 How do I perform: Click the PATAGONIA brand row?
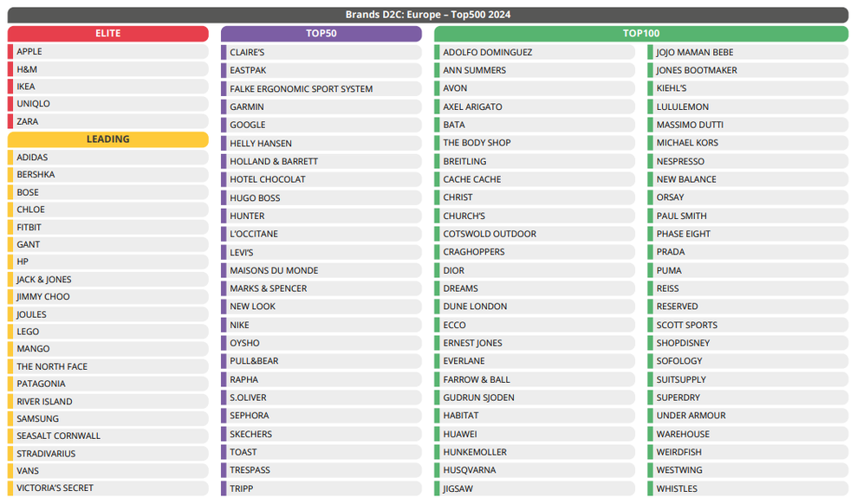107,384
